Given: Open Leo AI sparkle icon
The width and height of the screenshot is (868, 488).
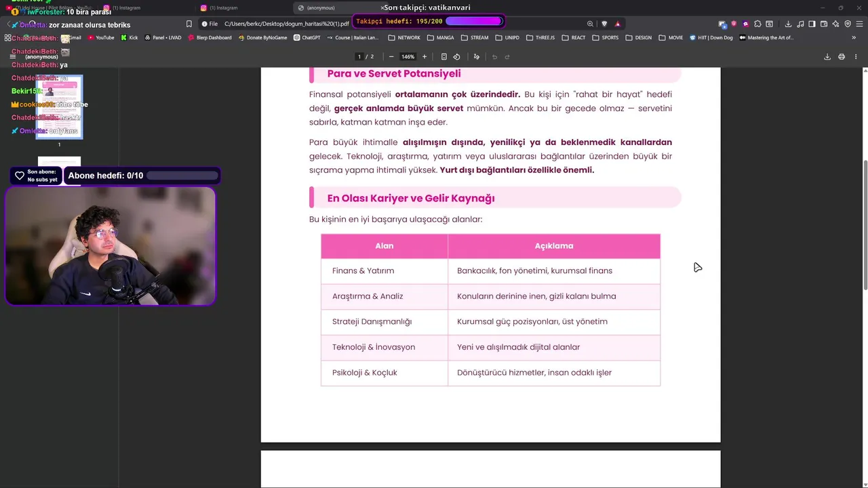Looking at the screenshot, I should click(x=835, y=24).
